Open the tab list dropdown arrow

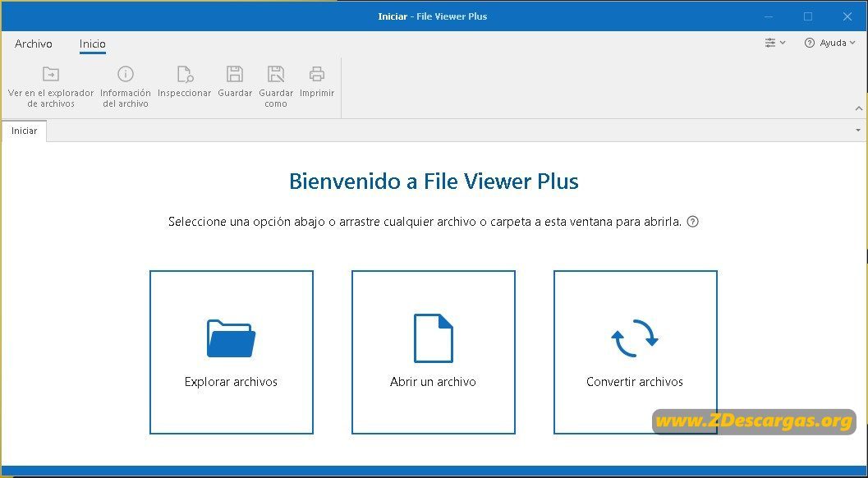point(858,131)
